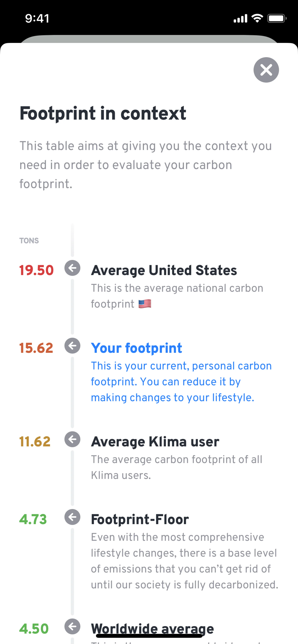The height and width of the screenshot is (644, 298).
Task: Click arrow icon beside Average Klima user
Action: [x=72, y=439]
